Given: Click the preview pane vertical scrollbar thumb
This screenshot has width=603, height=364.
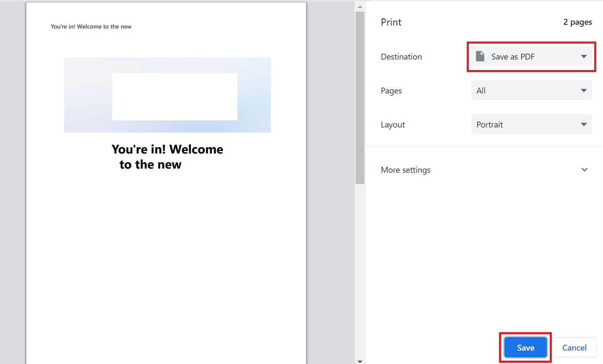Looking at the screenshot, I should (360, 98).
